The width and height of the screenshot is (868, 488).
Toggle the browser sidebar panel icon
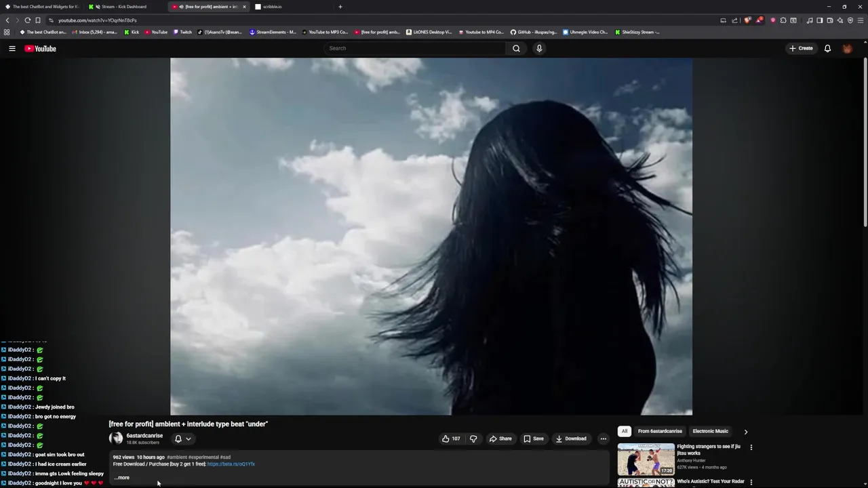pos(820,20)
